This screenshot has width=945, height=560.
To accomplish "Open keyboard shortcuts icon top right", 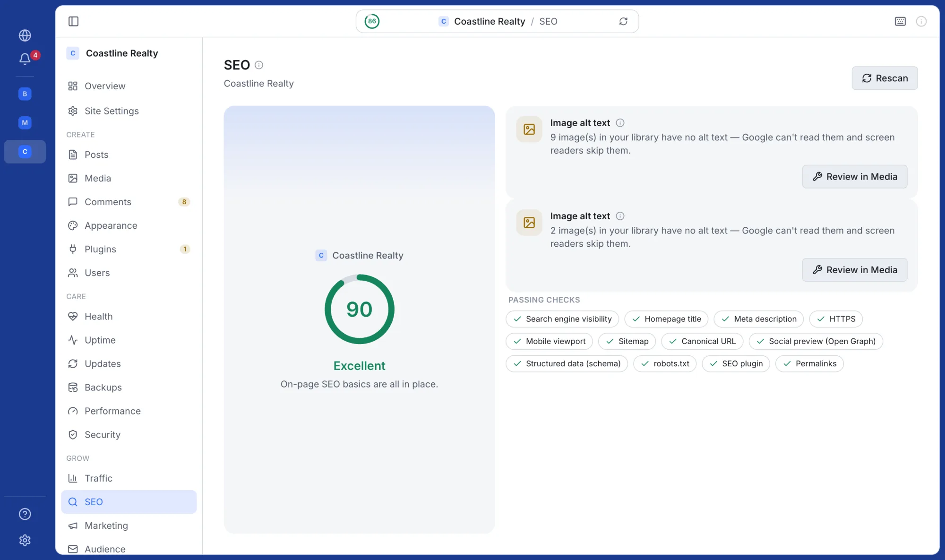I will coord(900,21).
